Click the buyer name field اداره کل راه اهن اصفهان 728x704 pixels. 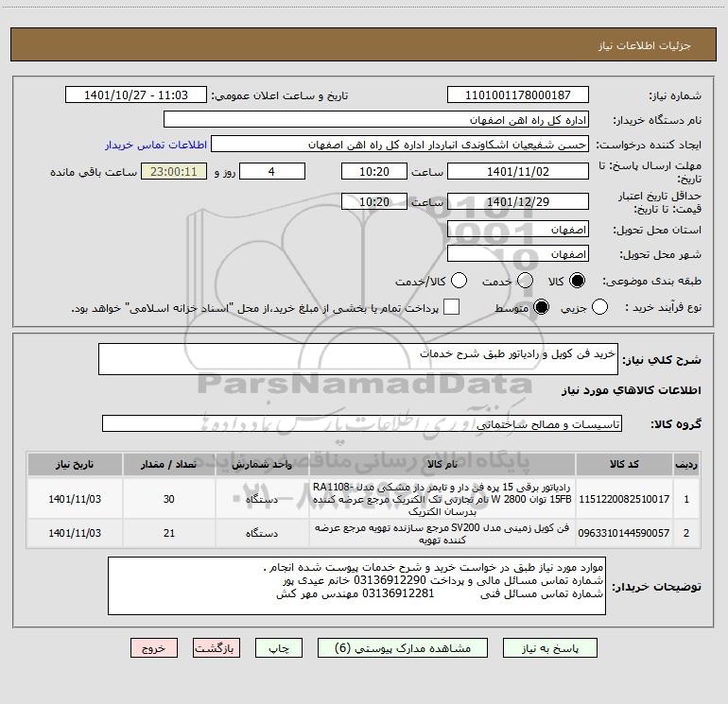(x=376, y=119)
